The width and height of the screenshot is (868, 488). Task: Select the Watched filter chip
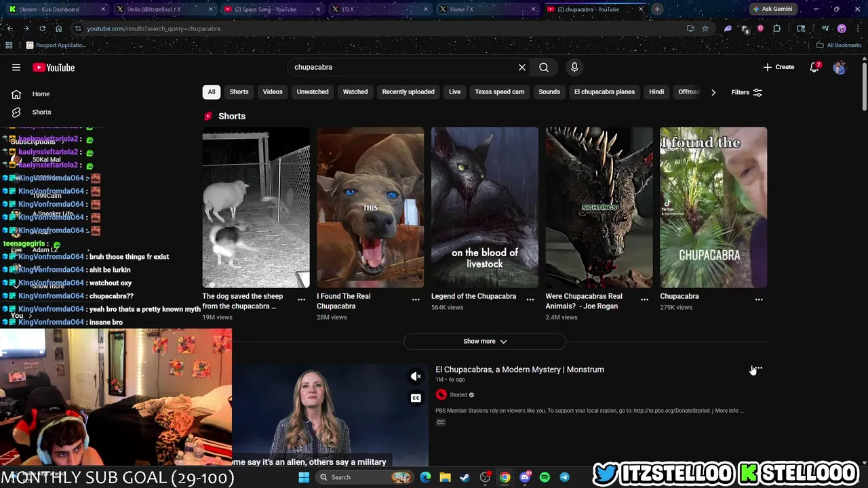[355, 92]
